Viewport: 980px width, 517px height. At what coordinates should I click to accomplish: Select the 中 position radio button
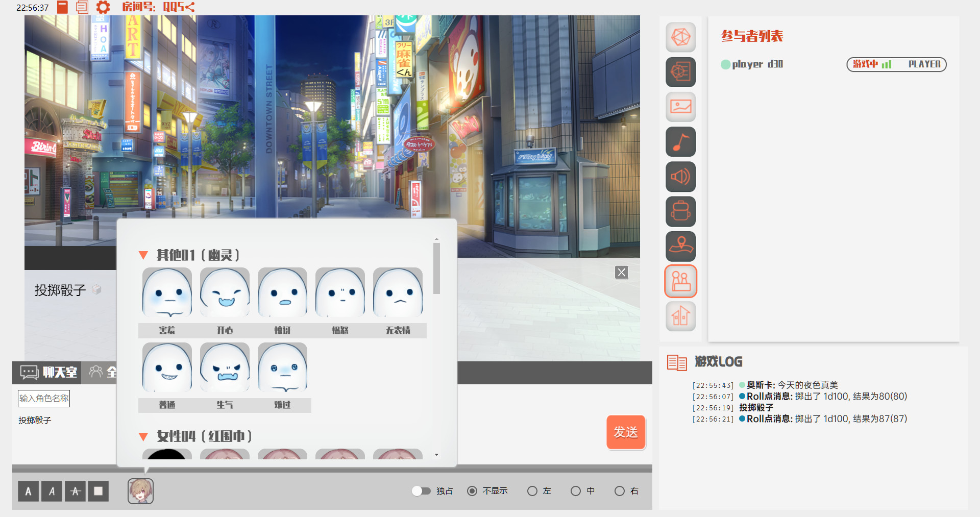coord(576,490)
